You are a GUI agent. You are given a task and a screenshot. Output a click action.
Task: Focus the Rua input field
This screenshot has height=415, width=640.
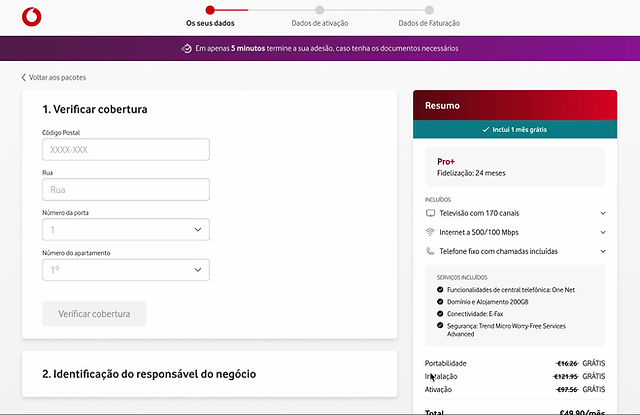pyautogui.click(x=126, y=189)
